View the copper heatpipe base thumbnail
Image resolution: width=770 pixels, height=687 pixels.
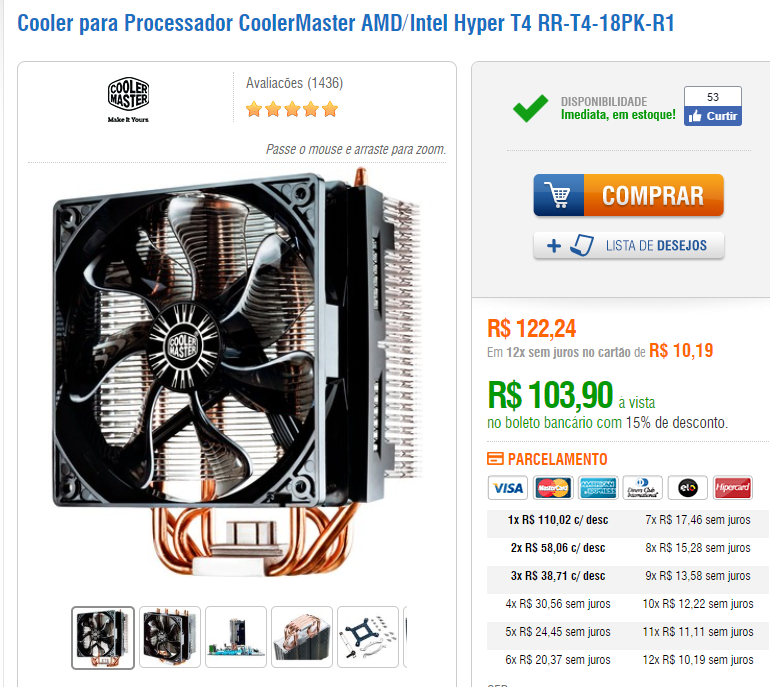pos(302,637)
